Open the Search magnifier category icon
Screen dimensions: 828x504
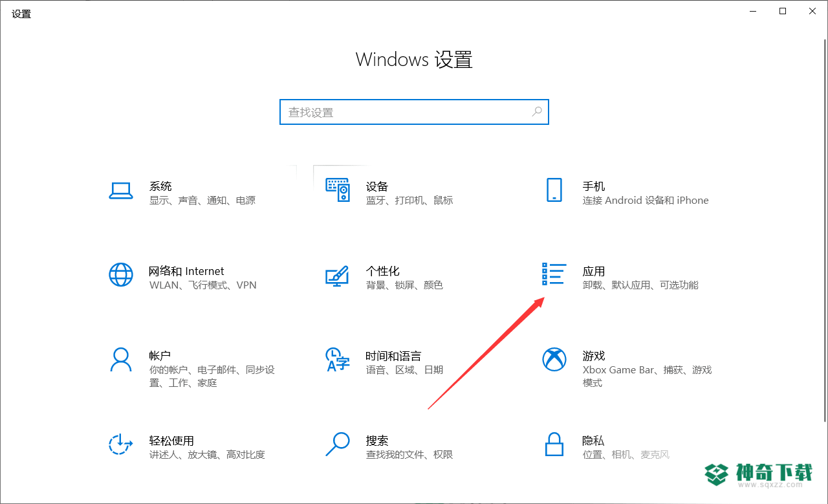pyautogui.click(x=338, y=444)
